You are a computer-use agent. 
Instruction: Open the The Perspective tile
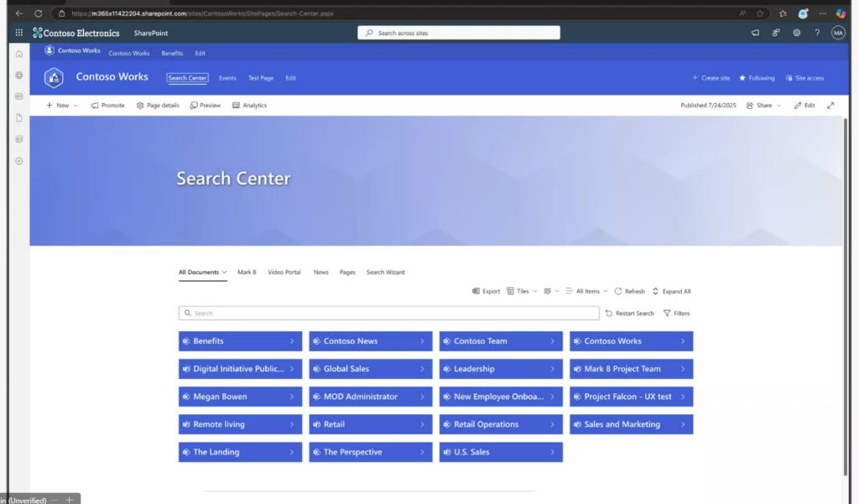[370, 453]
